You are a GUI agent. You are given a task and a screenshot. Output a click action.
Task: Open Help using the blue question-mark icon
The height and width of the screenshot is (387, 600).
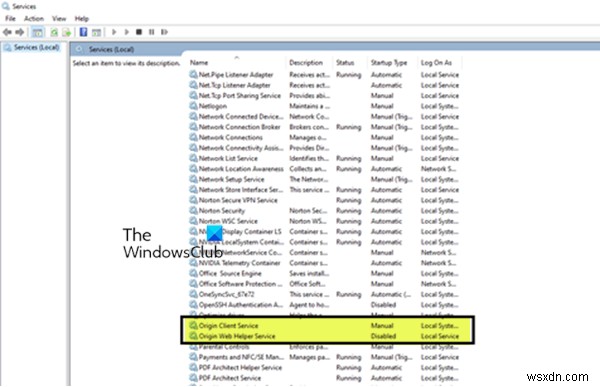click(x=83, y=32)
